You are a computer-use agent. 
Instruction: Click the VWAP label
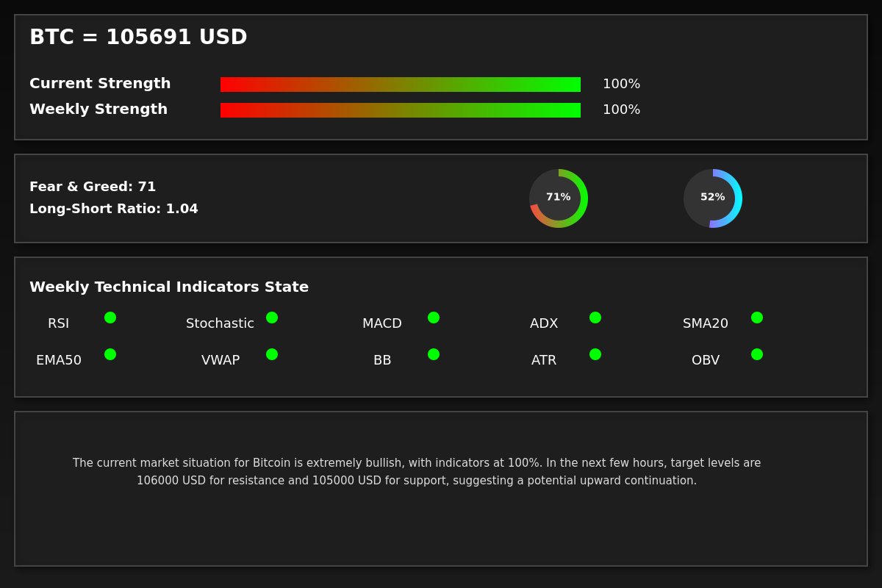220,360
